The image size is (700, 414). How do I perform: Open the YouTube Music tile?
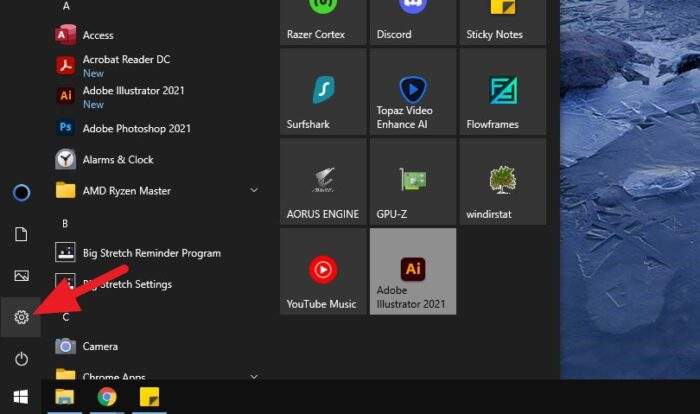[323, 272]
